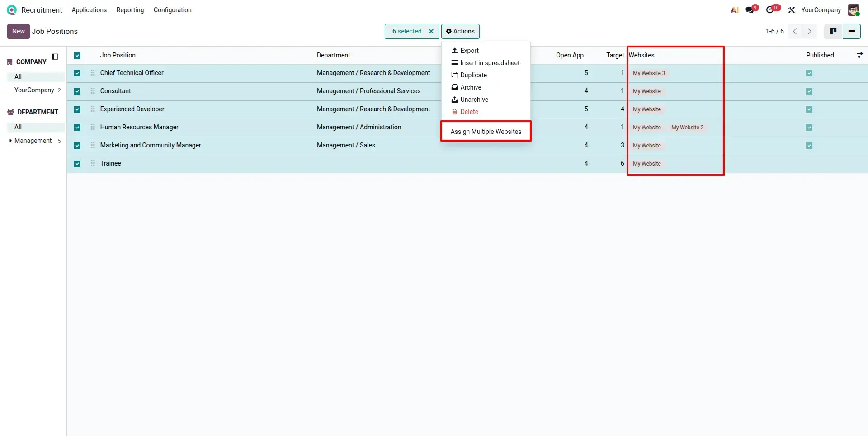Filter by YourCompany in sidebar
The height and width of the screenshot is (437, 868).
pos(36,90)
